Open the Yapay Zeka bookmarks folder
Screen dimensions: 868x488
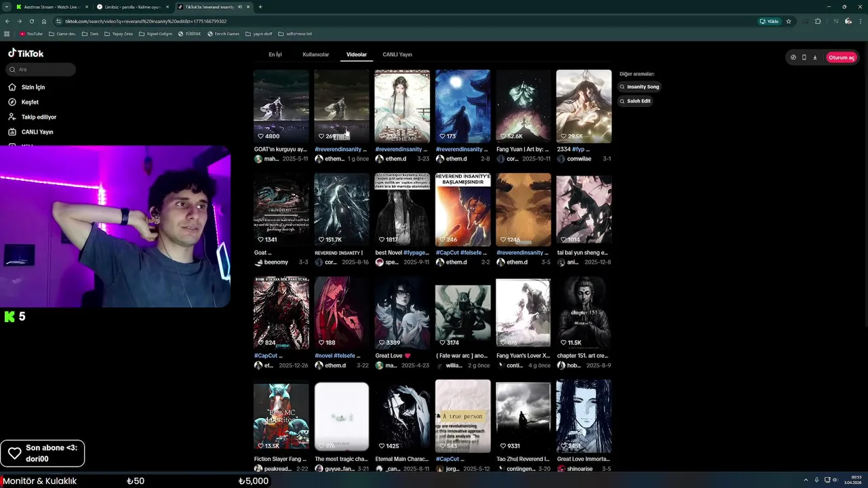pyautogui.click(x=119, y=33)
